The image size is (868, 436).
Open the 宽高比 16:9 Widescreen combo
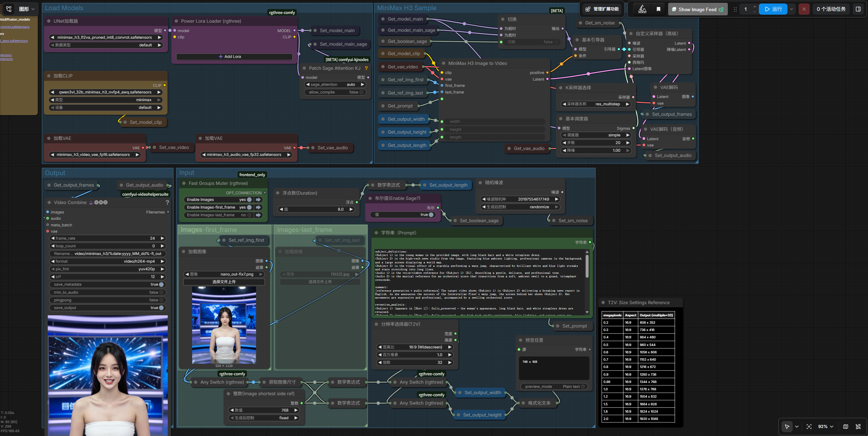(x=415, y=347)
